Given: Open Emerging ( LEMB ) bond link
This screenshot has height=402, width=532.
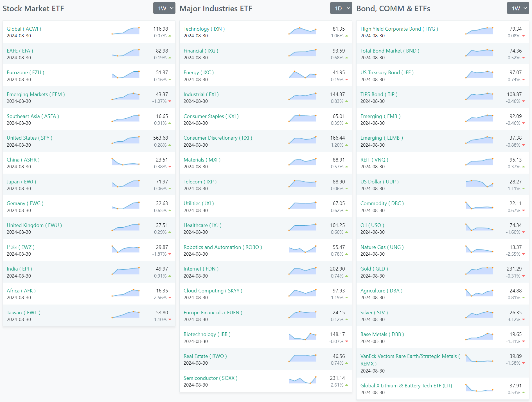Looking at the screenshot, I should tap(382, 138).
